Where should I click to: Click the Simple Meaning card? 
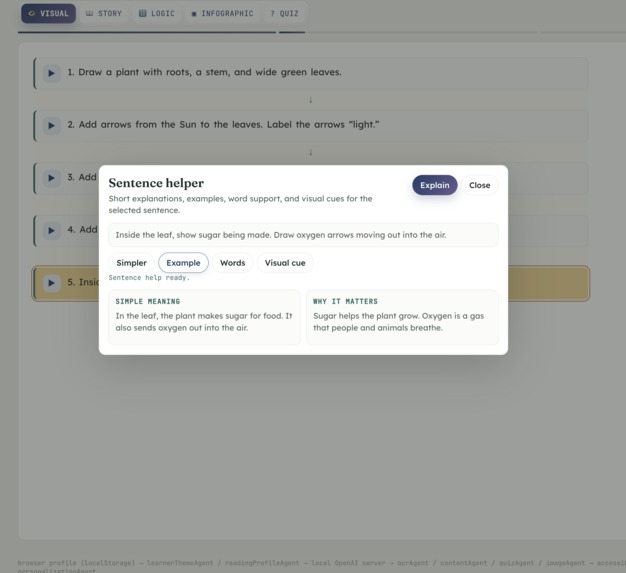(204, 317)
